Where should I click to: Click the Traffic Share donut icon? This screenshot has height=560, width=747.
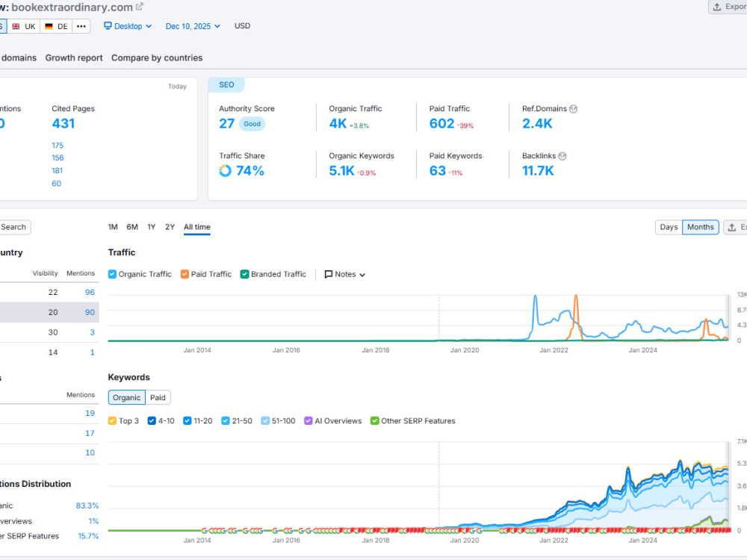point(225,170)
